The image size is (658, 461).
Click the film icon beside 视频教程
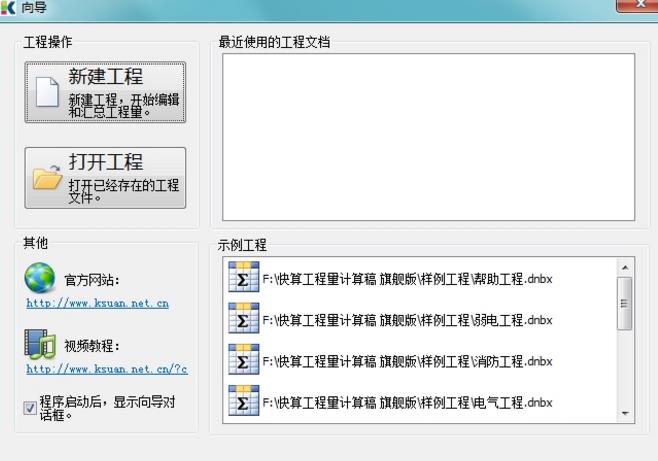pyautogui.click(x=40, y=344)
